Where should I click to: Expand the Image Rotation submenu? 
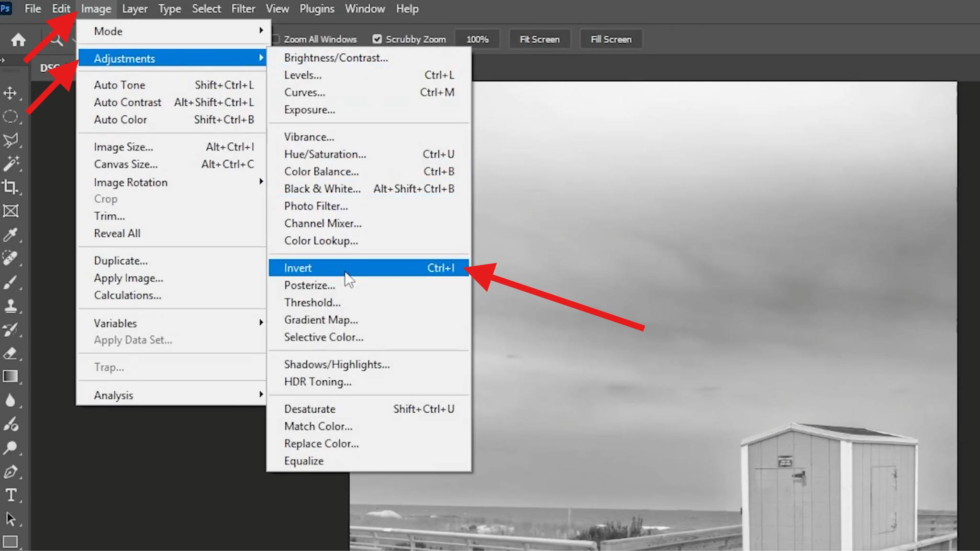(x=172, y=182)
